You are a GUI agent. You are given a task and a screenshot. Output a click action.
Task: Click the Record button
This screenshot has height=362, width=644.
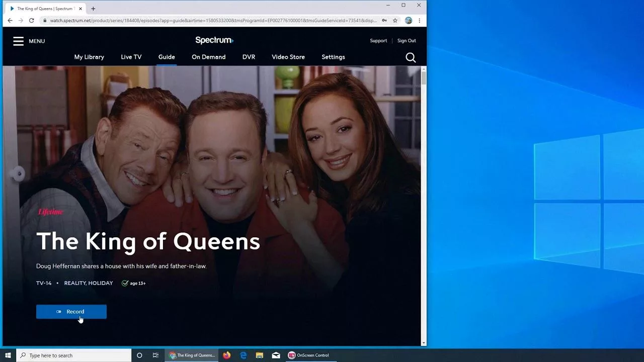click(x=71, y=312)
